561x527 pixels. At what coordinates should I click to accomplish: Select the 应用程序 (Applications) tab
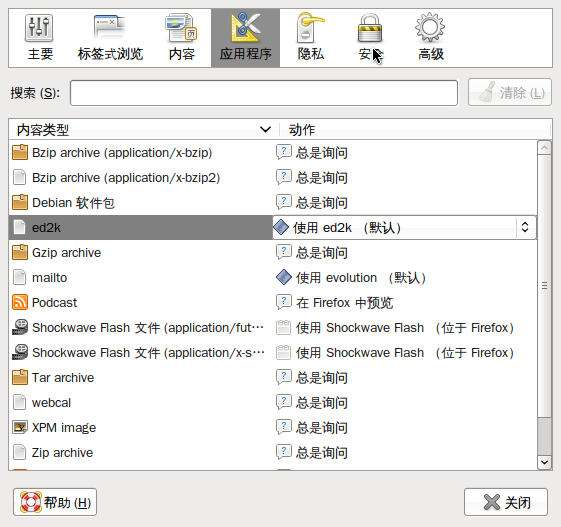pyautogui.click(x=245, y=38)
